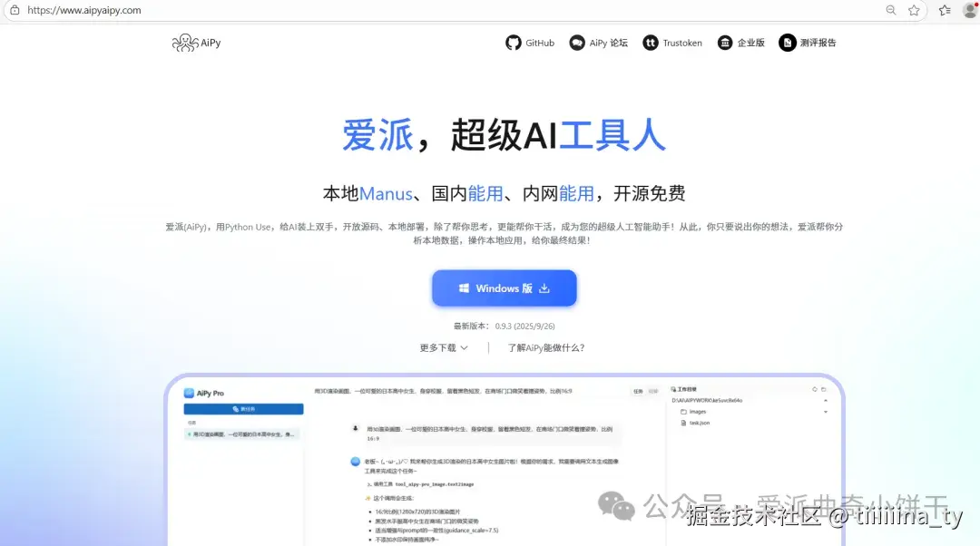Open the 了解AiPy能做什么 link

(545, 347)
